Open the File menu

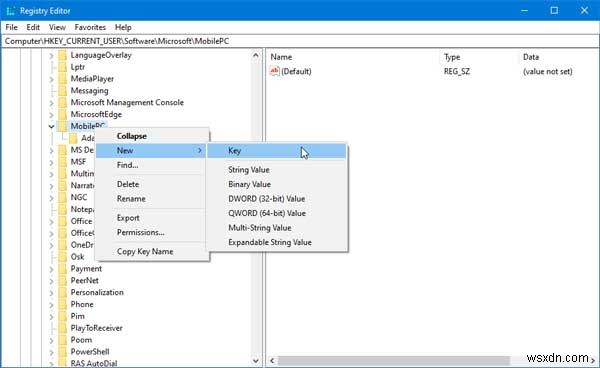click(11, 27)
